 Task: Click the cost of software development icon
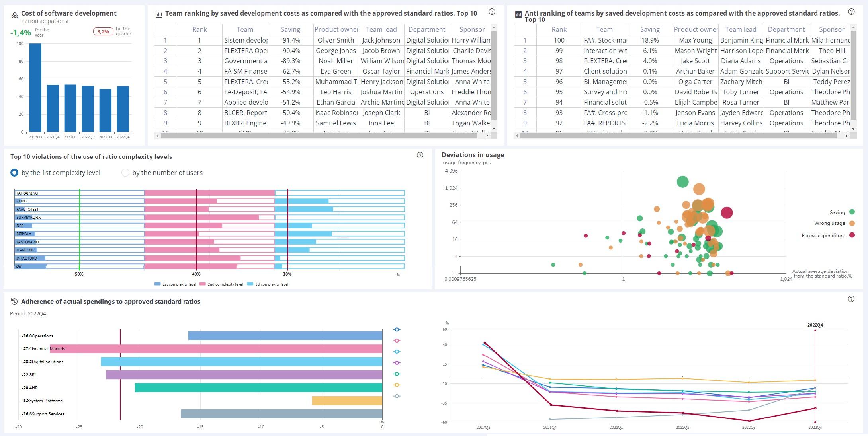coord(14,15)
